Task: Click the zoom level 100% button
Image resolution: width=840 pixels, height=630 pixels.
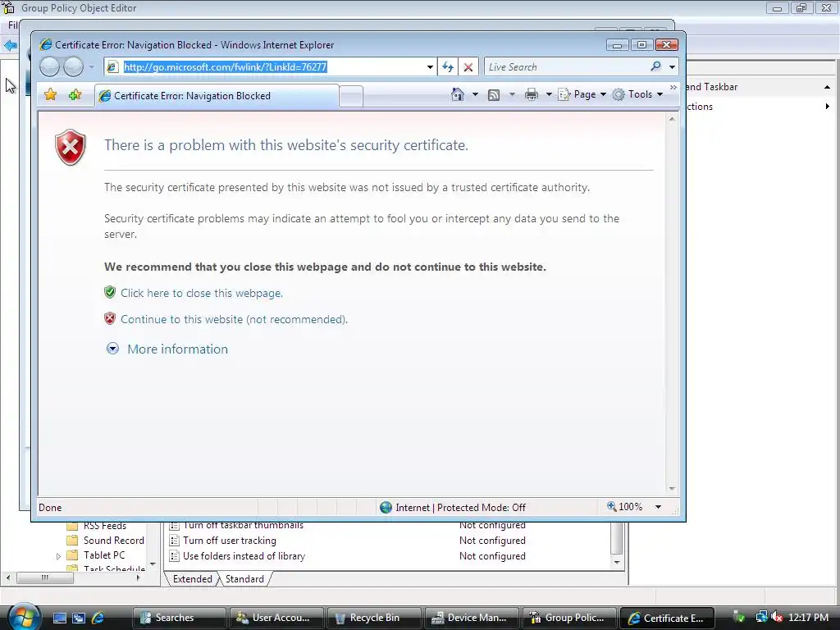Action: [624, 507]
